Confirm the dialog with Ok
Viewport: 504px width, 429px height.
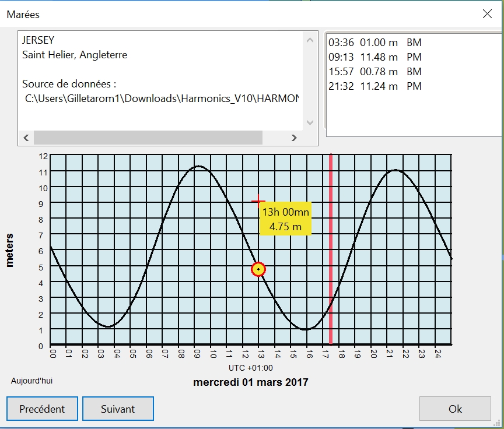pyautogui.click(x=455, y=409)
